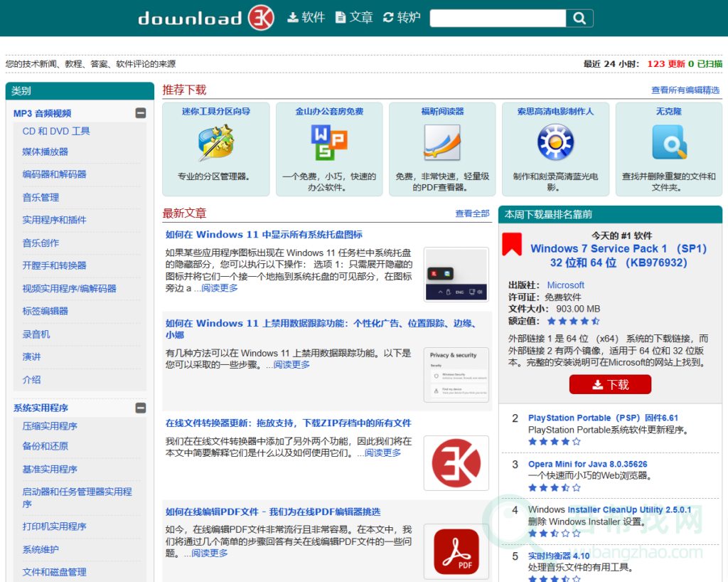
Task: Open the Windows 11 system tray article thumbnail
Action: (456, 274)
